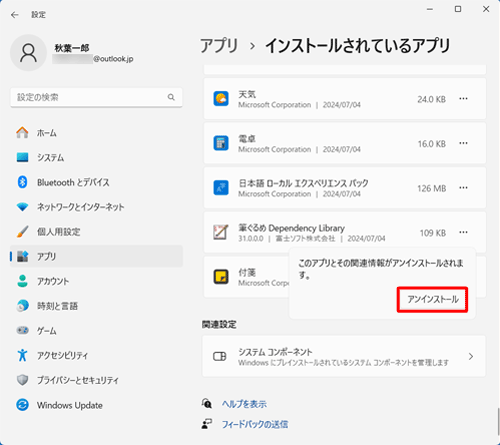Click the Bluetooth icon in the sidebar
The image size is (500, 445).
coord(22,182)
